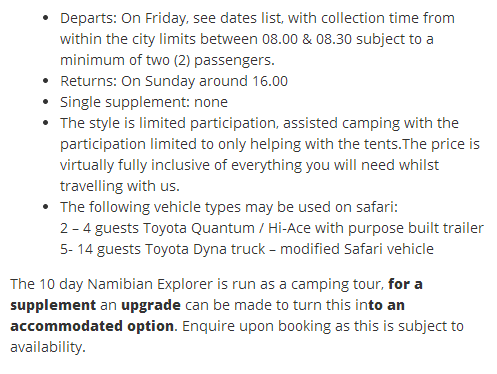Click the 'Departs: On Friday' bullet text

[123, 18]
